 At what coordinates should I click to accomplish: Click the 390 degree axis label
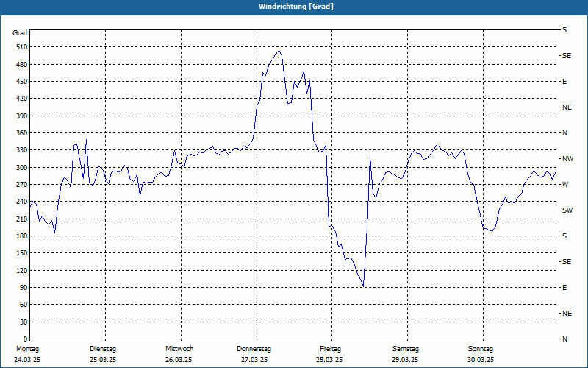coord(22,116)
